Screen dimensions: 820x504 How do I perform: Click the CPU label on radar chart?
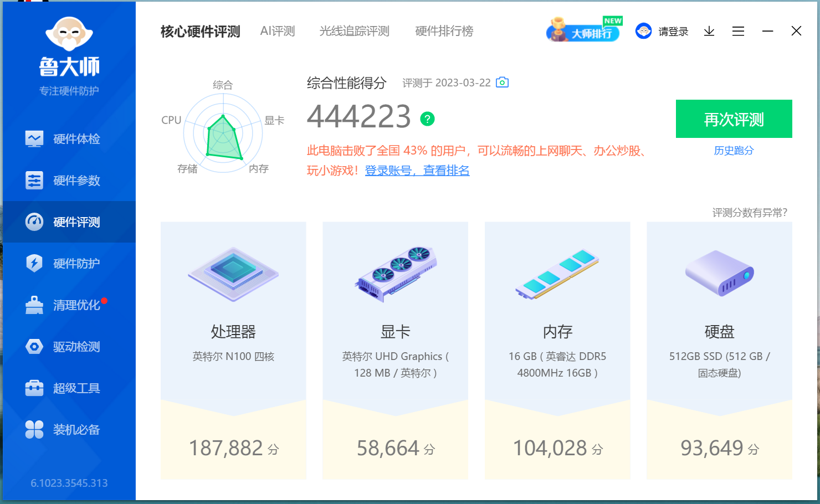pyautogui.click(x=171, y=120)
